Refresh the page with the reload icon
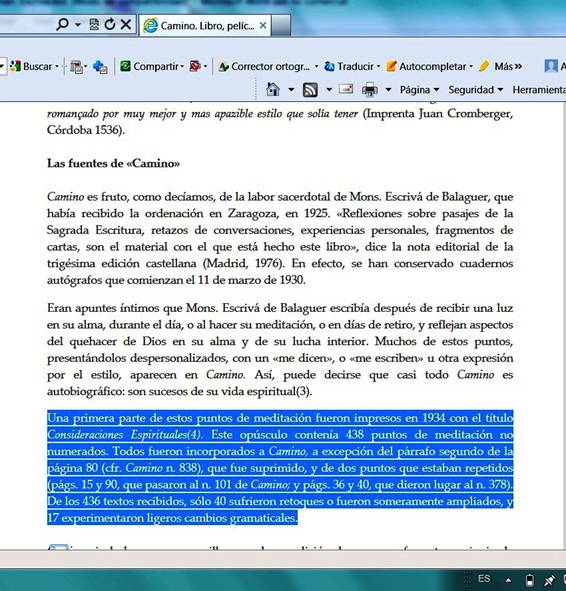The image size is (566, 591). click(x=110, y=24)
